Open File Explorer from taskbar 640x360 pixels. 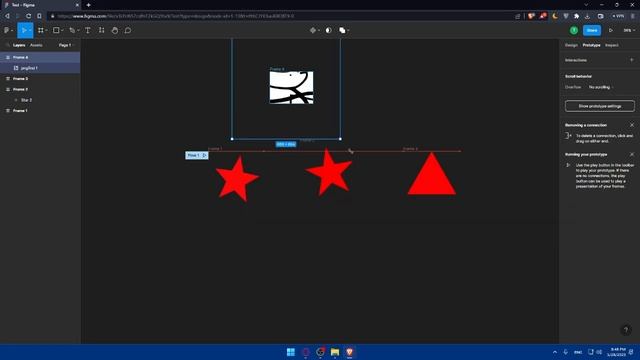[x=335, y=352]
